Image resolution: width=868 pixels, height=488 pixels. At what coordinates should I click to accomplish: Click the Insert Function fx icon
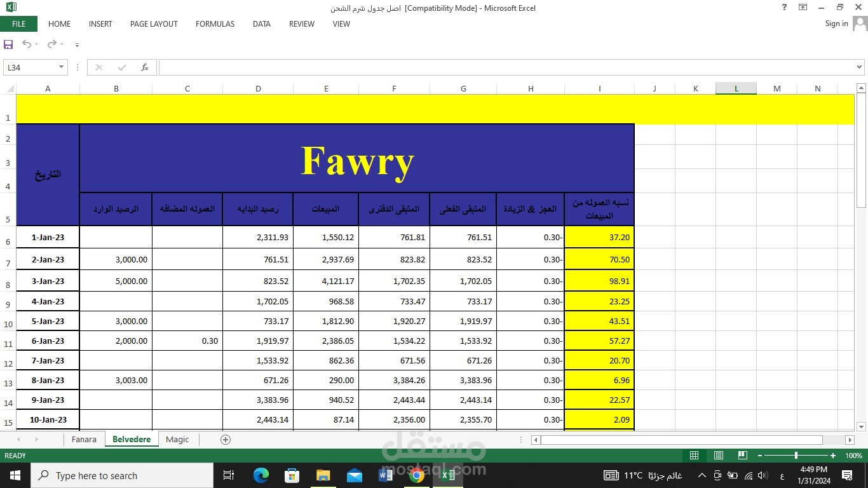tap(145, 67)
